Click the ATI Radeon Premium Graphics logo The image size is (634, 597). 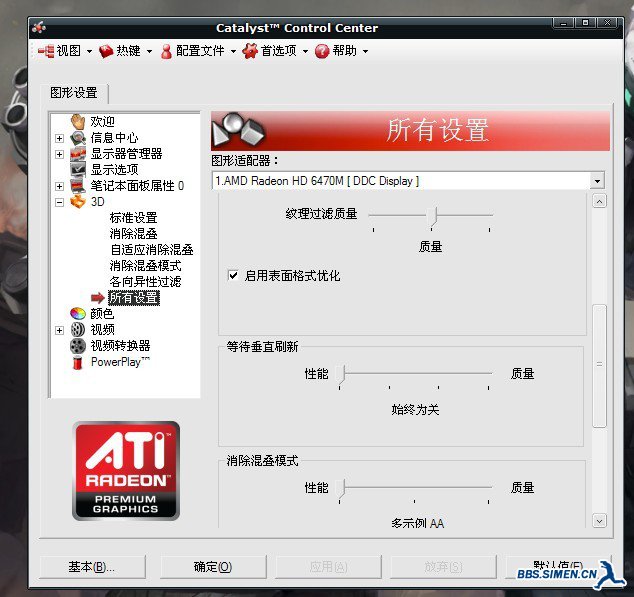pyautogui.click(x=126, y=471)
